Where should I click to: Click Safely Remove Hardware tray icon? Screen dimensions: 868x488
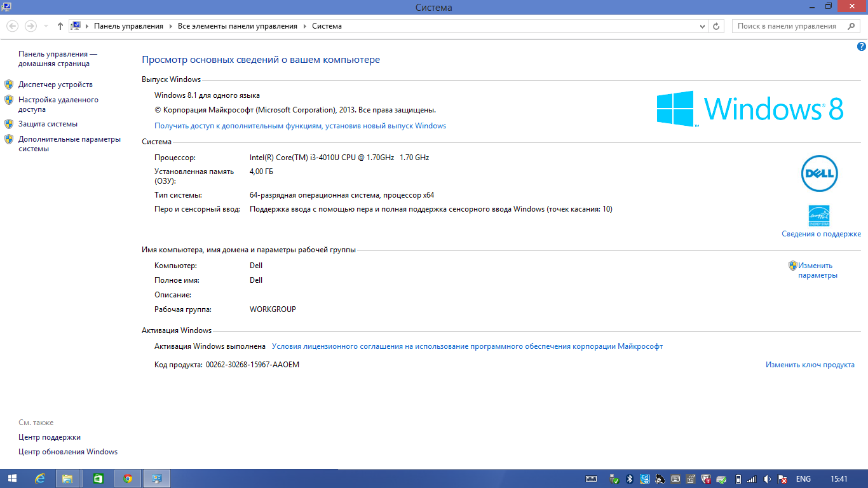[x=614, y=479]
